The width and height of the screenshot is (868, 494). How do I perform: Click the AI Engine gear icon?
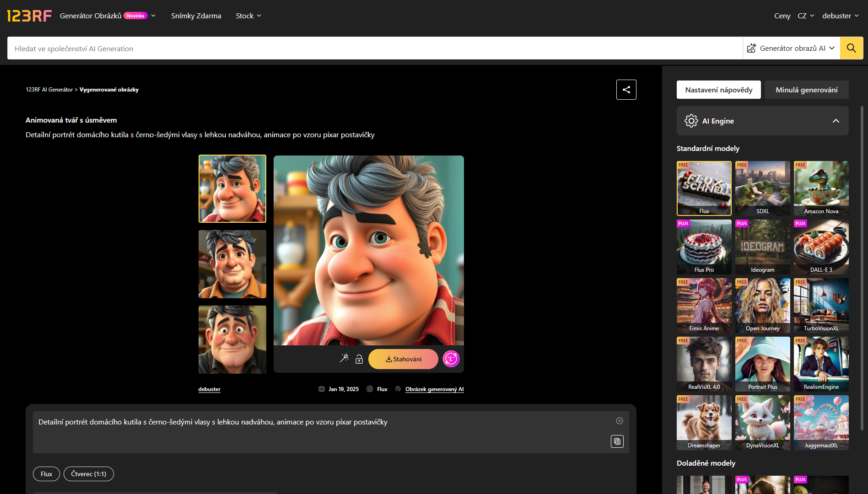click(691, 121)
